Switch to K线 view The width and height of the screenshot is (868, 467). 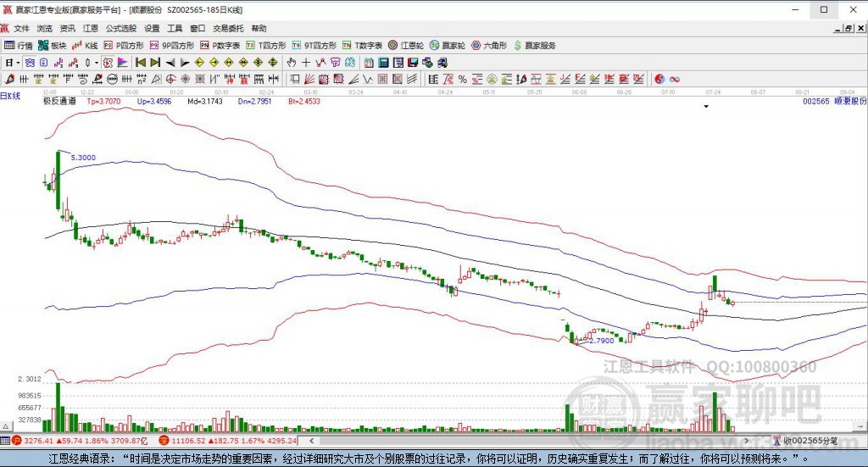click(85, 46)
